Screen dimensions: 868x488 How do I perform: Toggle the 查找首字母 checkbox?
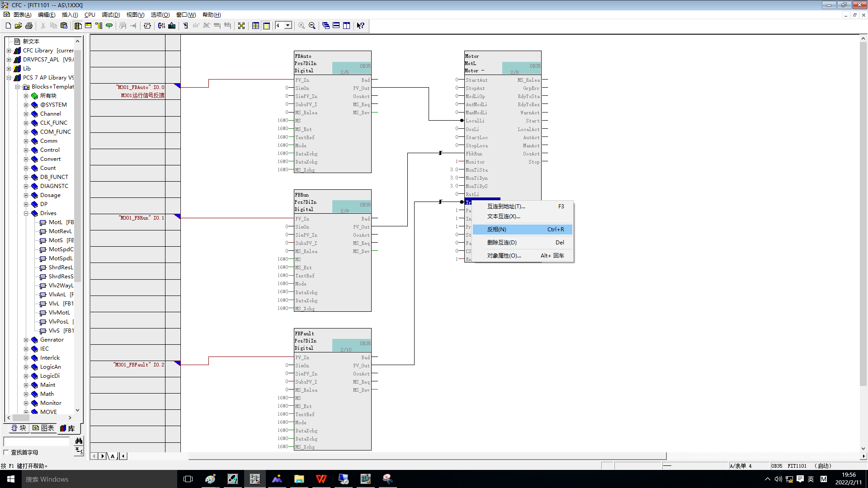click(6, 452)
